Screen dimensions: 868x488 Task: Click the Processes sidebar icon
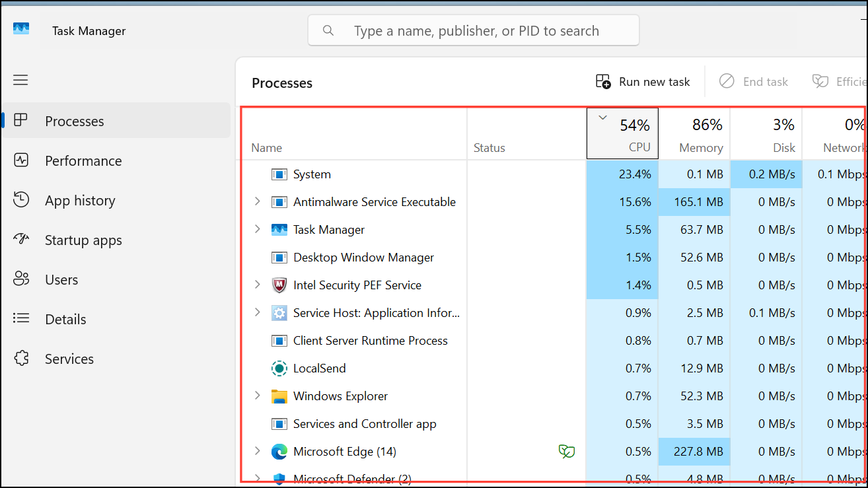click(20, 120)
